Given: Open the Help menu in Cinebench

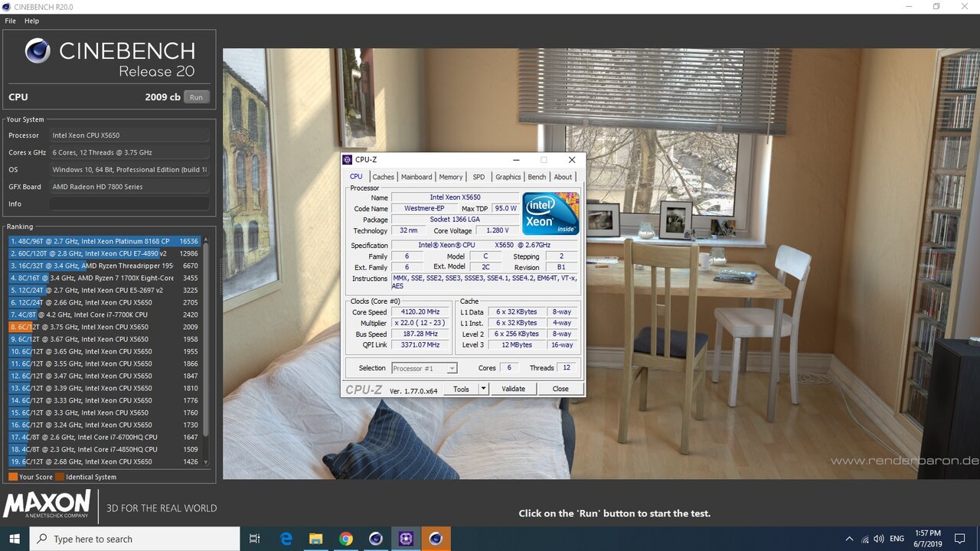Looking at the screenshot, I should (x=31, y=21).
